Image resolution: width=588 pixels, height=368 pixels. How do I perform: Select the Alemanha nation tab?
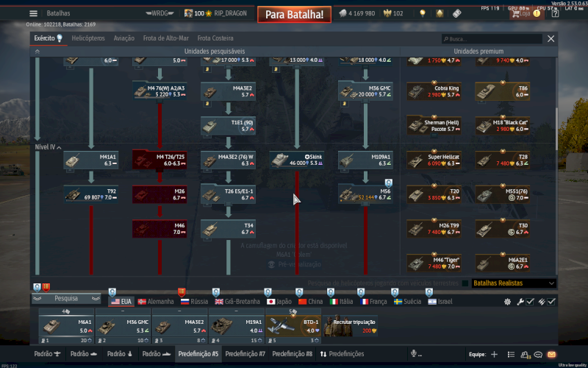tap(155, 302)
